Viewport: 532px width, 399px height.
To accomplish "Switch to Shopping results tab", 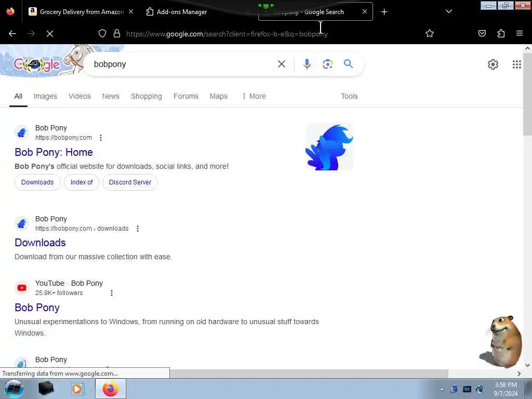I will (x=146, y=96).
